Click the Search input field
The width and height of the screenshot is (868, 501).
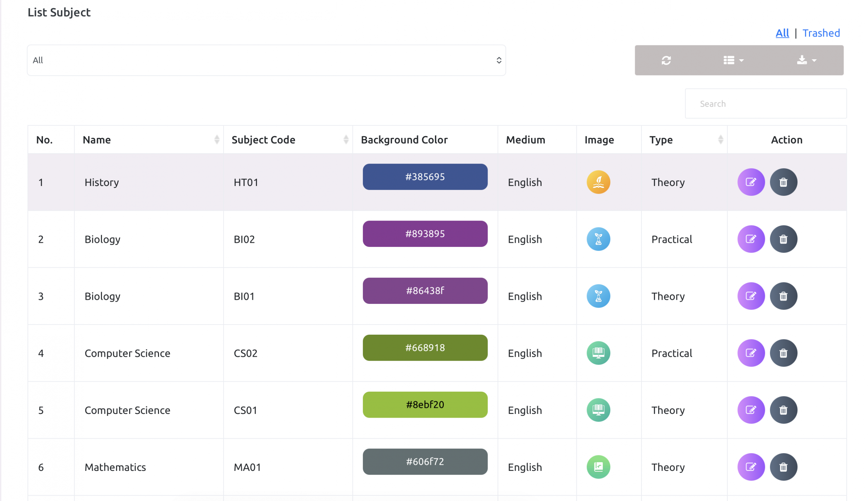(x=765, y=104)
